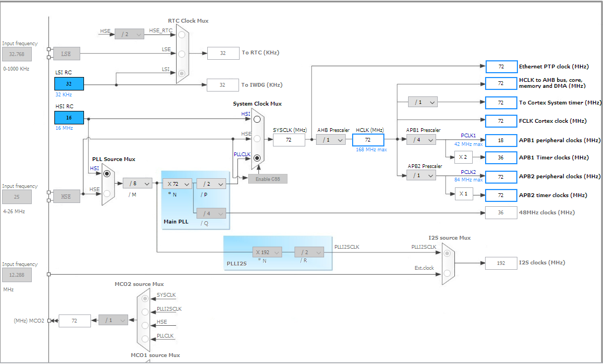This screenshot has height=364, width=603.
Task: Click the LSE oscillator block
Action: (x=66, y=54)
